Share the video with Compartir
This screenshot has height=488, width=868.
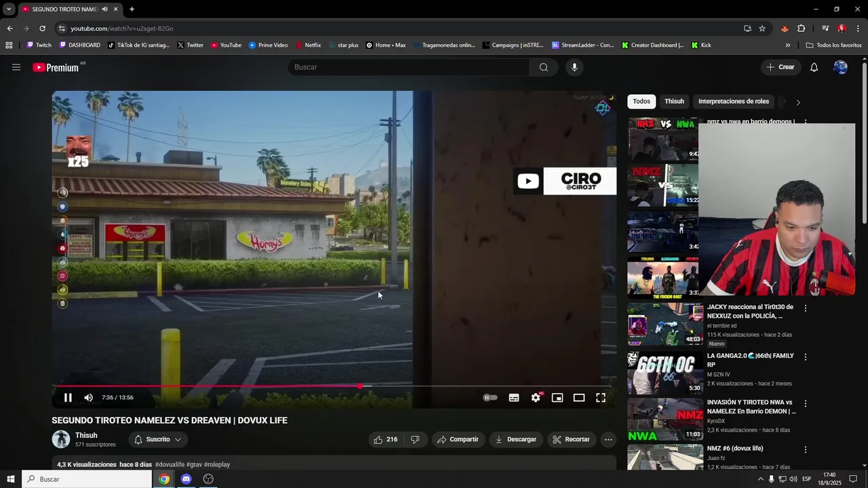point(458,439)
